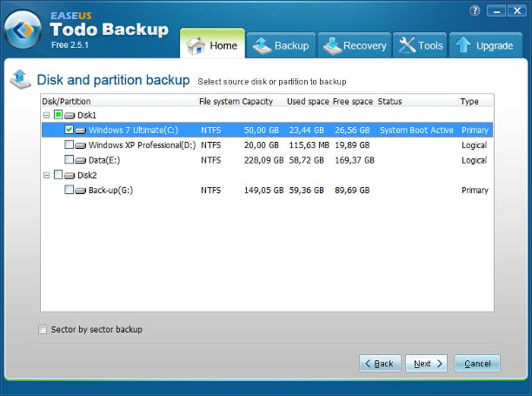This screenshot has width=532, height=396.
Task: Check the Windows XP Professional(D:) checkbox
Action: pyautogui.click(x=69, y=144)
